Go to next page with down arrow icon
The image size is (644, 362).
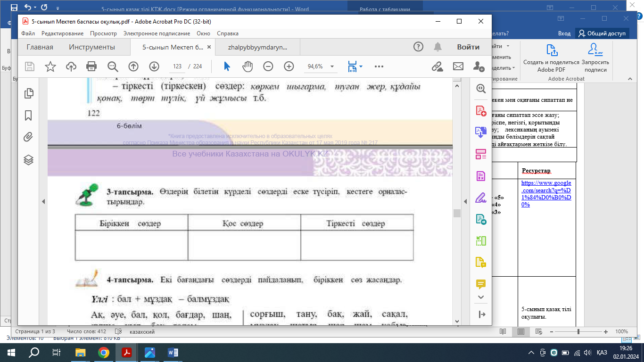coord(154,66)
